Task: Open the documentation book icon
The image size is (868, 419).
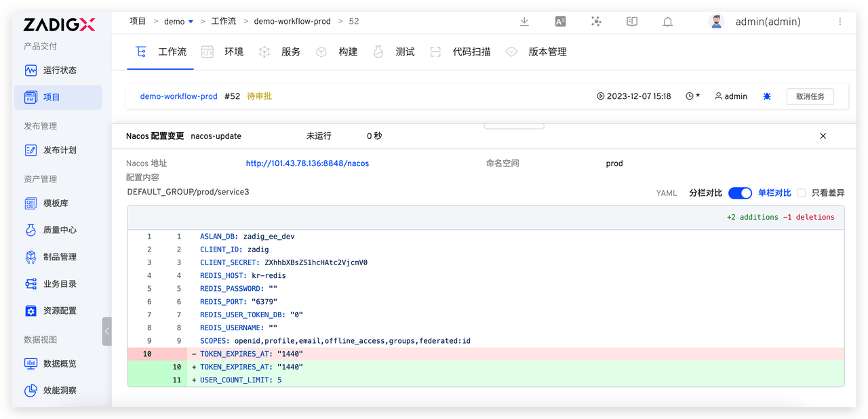Action: tap(632, 22)
